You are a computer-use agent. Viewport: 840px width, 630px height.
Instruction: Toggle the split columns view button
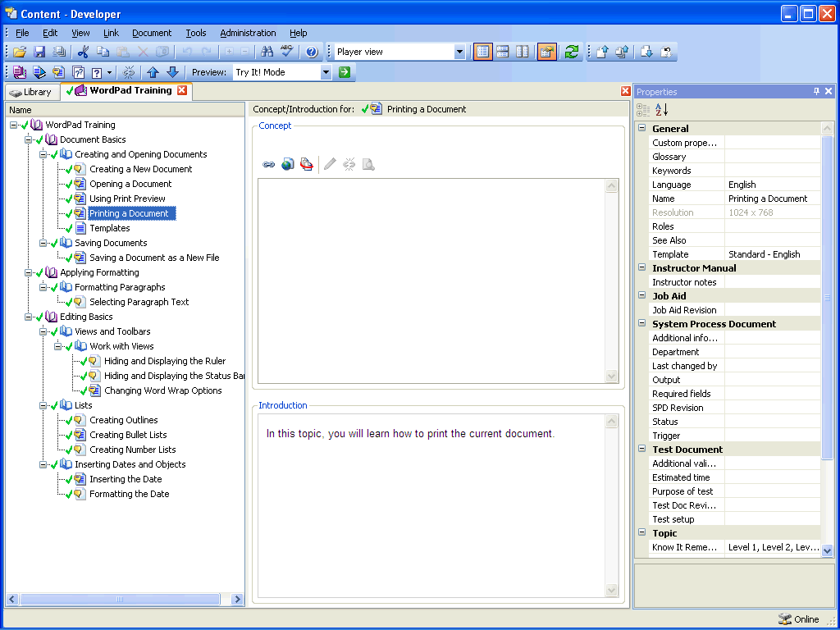[523, 52]
